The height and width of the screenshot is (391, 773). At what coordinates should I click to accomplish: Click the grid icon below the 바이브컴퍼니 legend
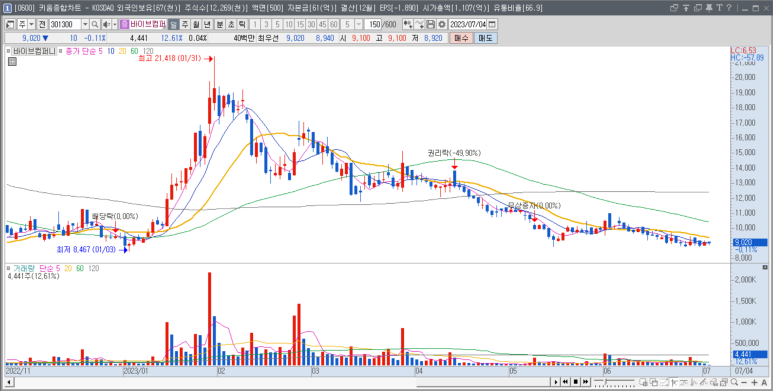[12, 61]
